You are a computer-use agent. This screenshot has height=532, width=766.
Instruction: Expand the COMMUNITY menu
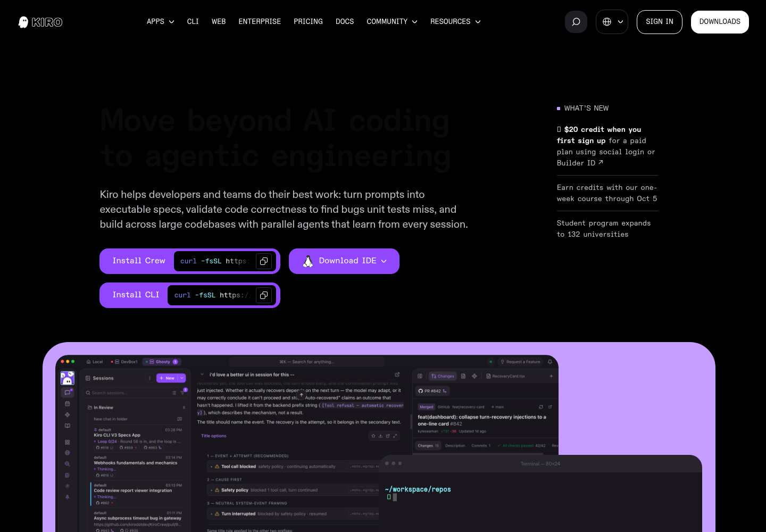pos(392,22)
